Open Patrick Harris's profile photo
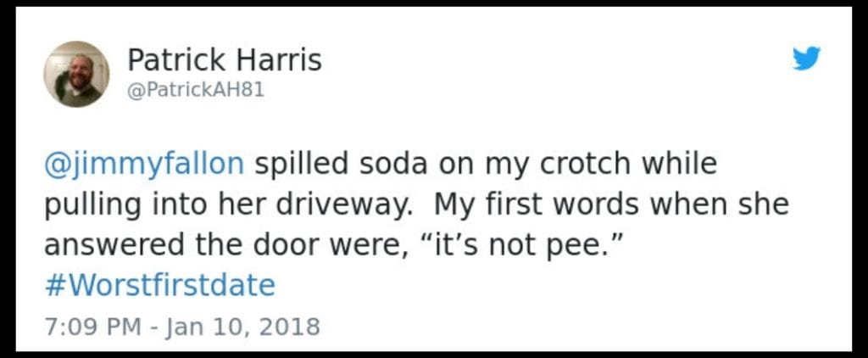Viewport: 868px width, 358px height. [76, 74]
